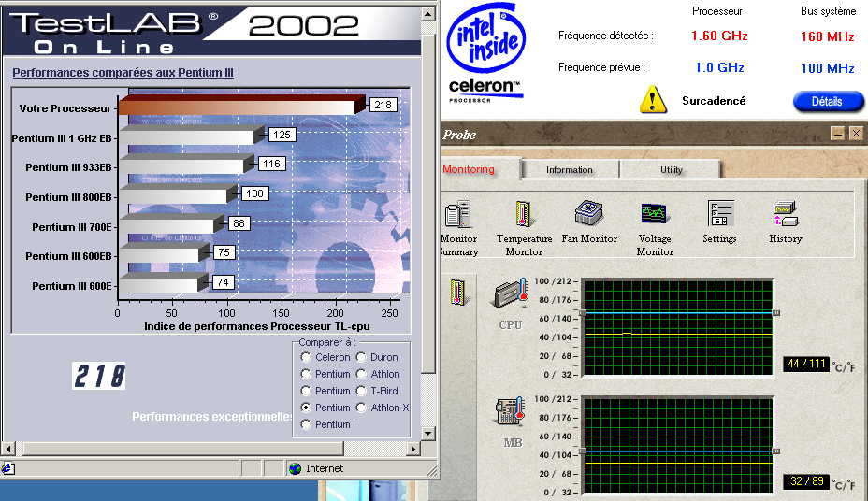Click the 1.0 GHz expected frequency value
Image resolution: width=868 pixels, height=501 pixels.
pos(719,67)
